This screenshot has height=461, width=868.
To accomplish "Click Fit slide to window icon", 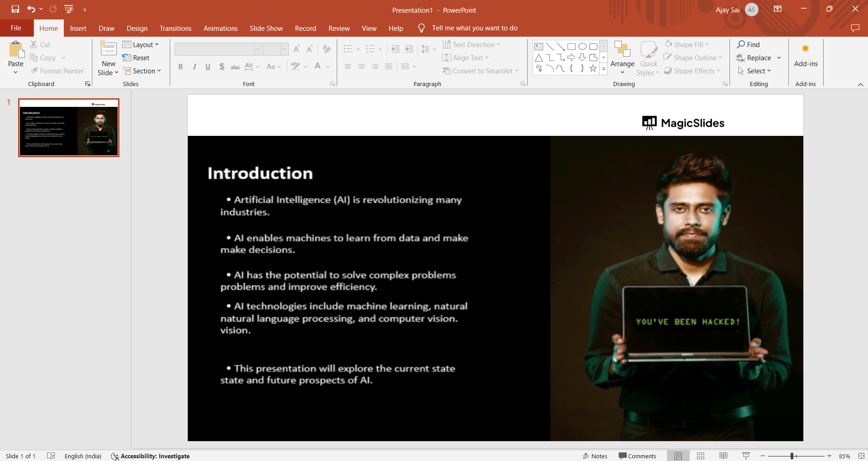I will (861, 456).
